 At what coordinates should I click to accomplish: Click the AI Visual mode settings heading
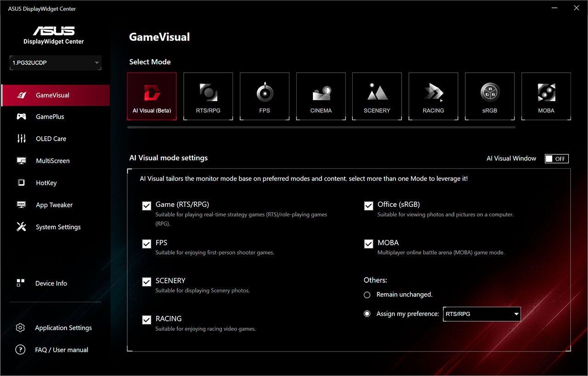click(169, 158)
